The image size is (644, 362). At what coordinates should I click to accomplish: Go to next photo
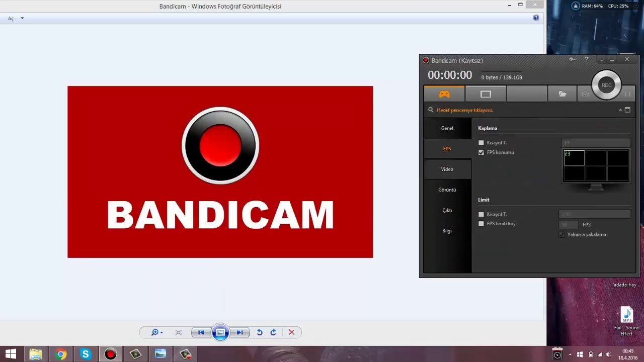click(240, 332)
